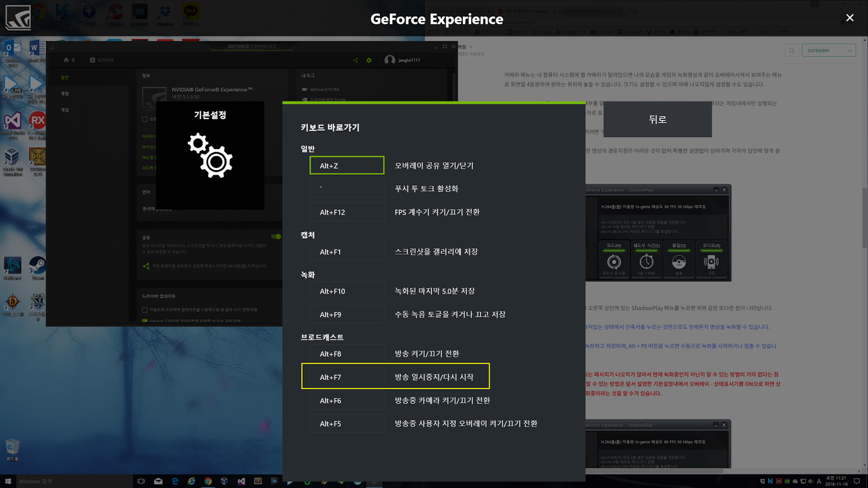The image size is (868, 488).
Task: Open the Action Center notifications icon
Action: (x=857, y=481)
